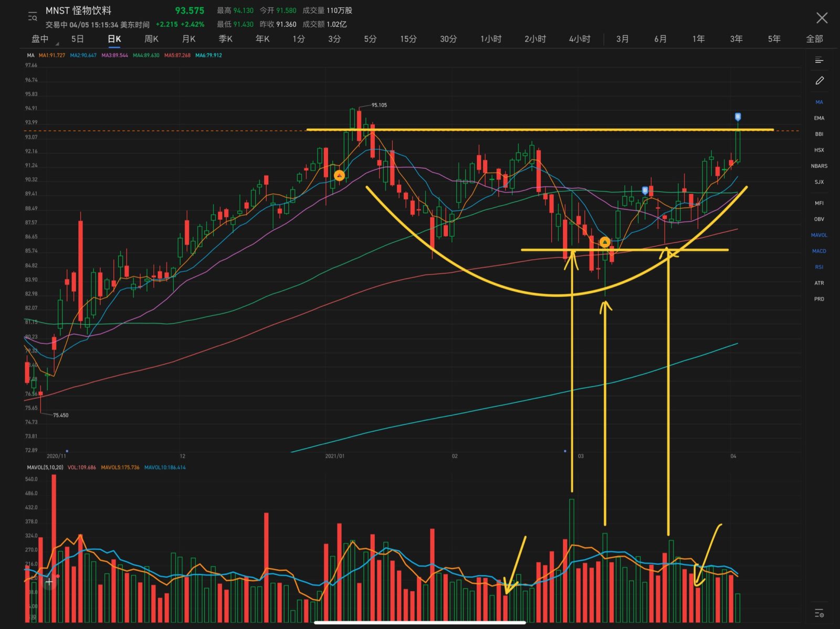The width and height of the screenshot is (840, 629).
Task: Switch to the 月K monthly tab
Action: [x=188, y=39]
